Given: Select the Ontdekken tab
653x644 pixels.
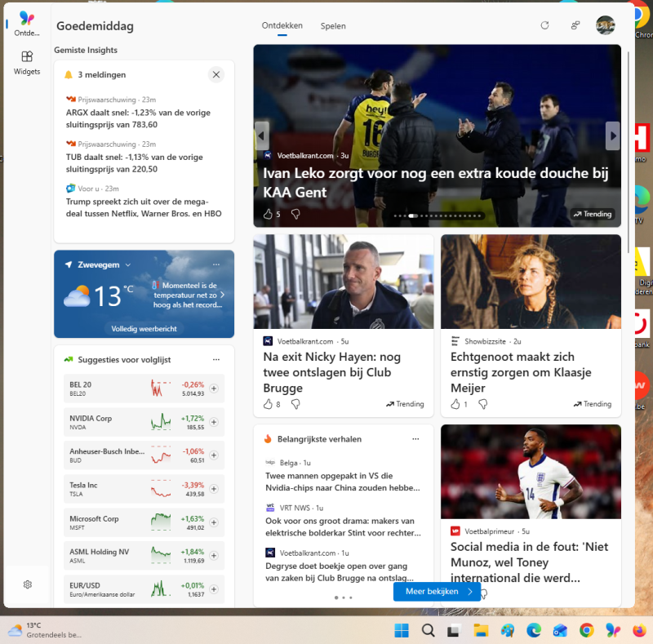Looking at the screenshot, I should point(282,25).
